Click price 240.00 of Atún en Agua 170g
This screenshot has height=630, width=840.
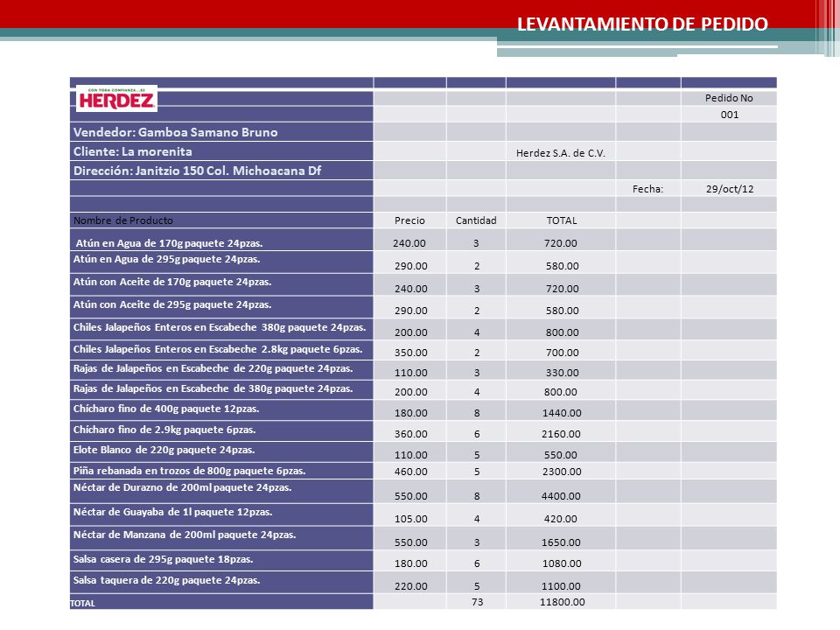tap(409, 243)
